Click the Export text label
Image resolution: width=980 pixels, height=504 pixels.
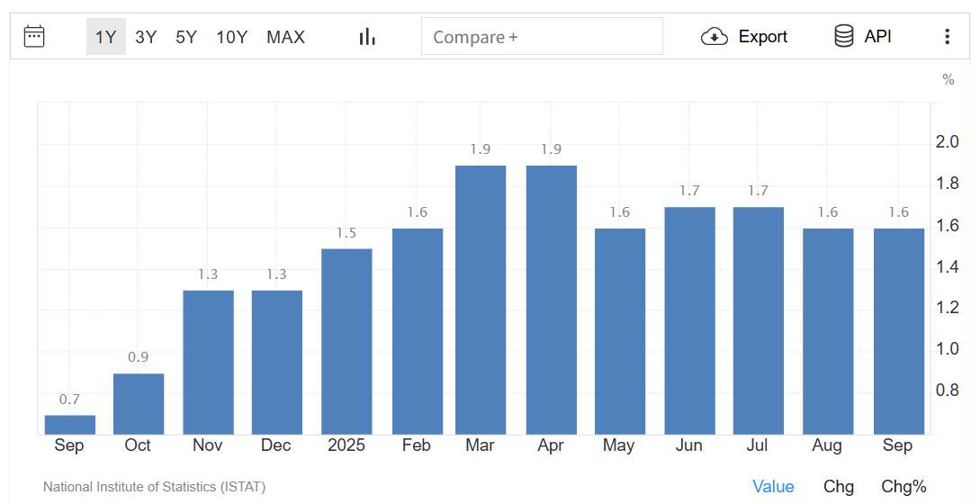tap(762, 37)
